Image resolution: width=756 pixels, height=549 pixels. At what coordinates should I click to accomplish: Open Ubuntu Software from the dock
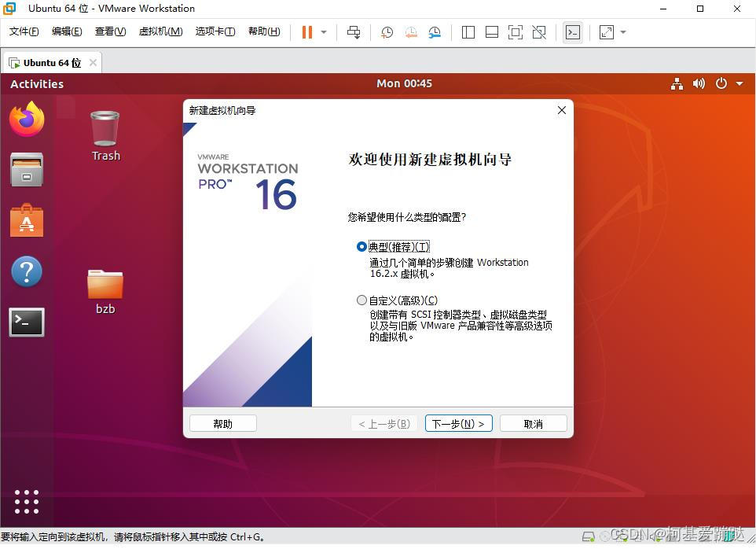[x=27, y=220]
